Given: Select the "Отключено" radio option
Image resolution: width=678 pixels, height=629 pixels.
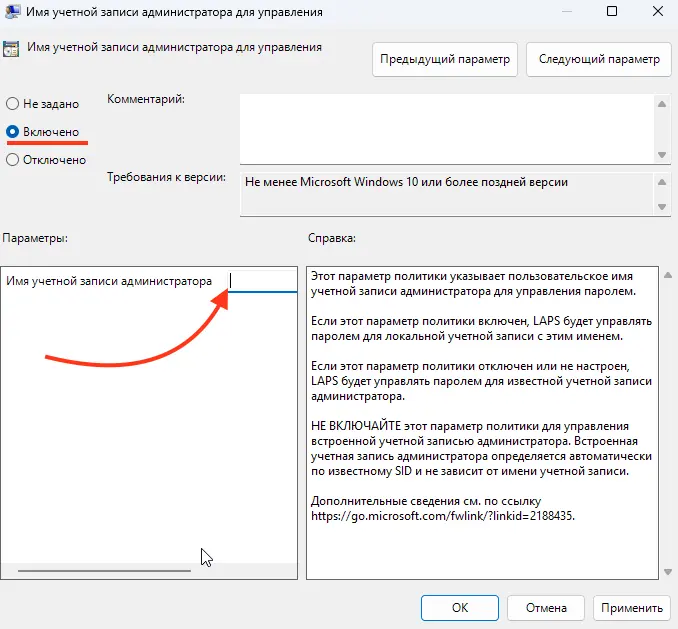Looking at the screenshot, I should 12,159.
